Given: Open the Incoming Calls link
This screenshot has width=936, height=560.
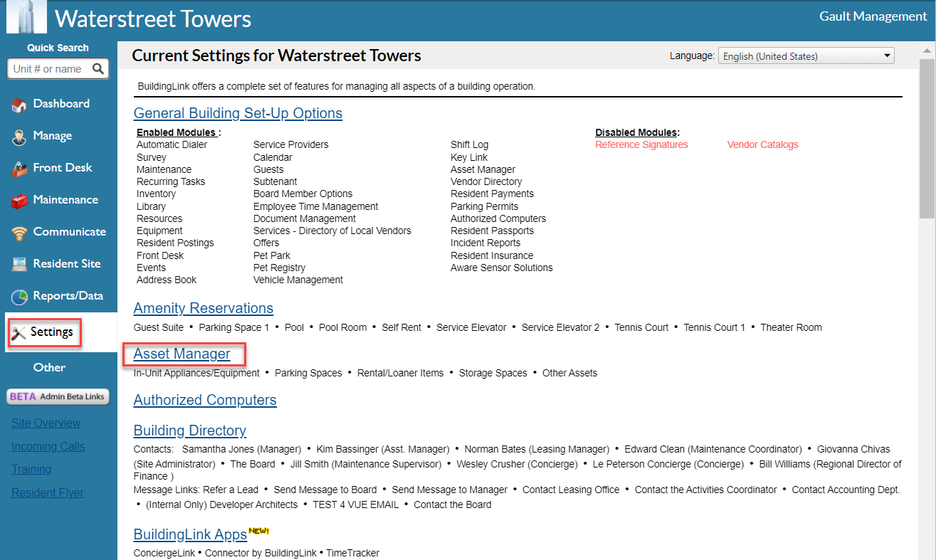Looking at the screenshot, I should pyautogui.click(x=48, y=447).
